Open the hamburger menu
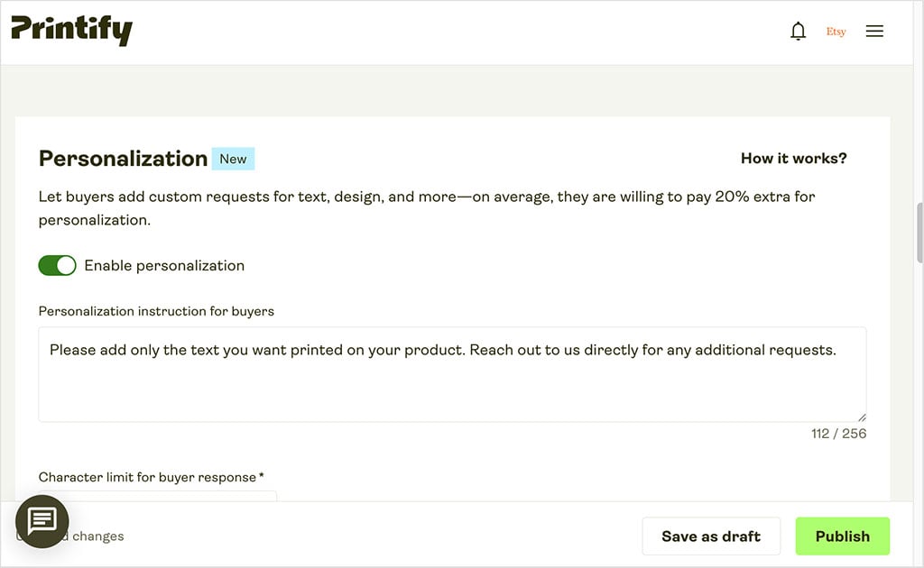The height and width of the screenshot is (568, 924). pyautogui.click(x=874, y=32)
